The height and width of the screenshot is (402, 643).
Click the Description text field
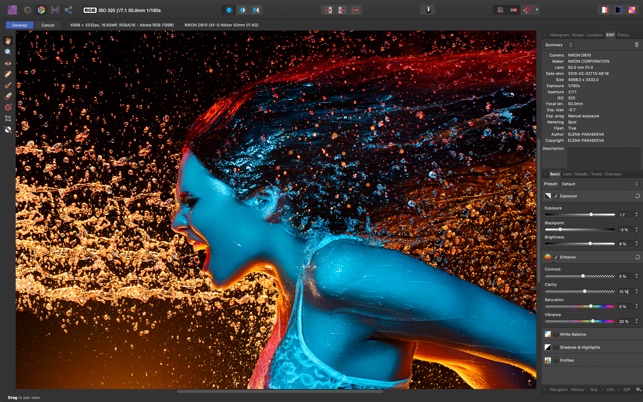pos(603,158)
